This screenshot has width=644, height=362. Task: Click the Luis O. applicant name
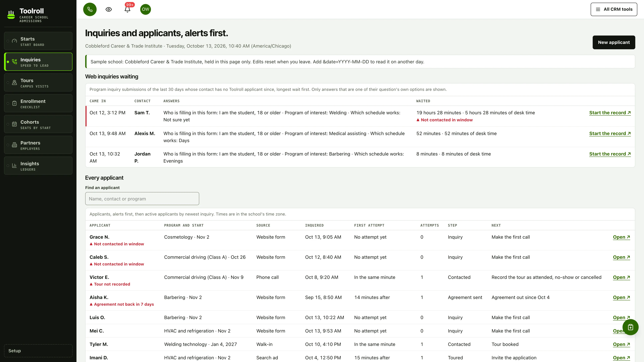97,318
